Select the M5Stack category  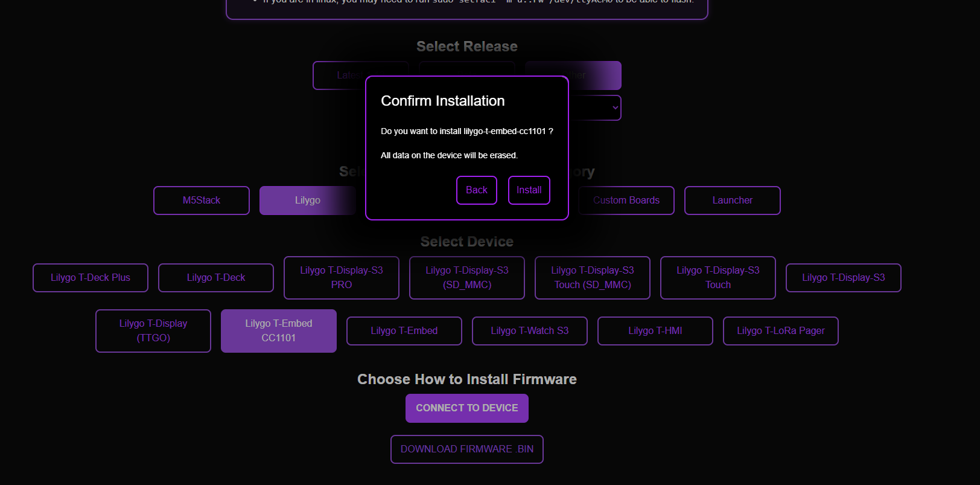click(x=202, y=201)
